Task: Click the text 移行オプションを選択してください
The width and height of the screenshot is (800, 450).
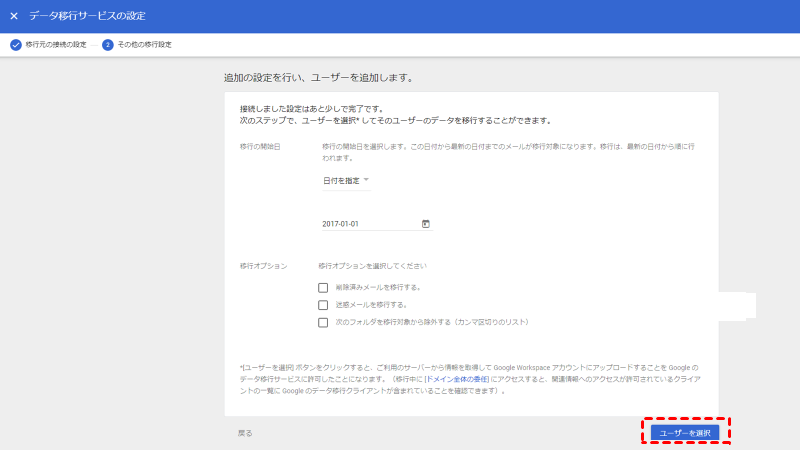Action: pos(372,266)
